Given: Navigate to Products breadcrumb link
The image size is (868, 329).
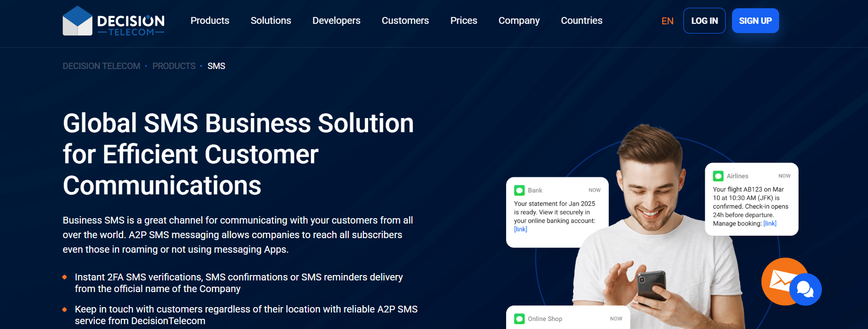Looking at the screenshot, I should pos(174,66).
